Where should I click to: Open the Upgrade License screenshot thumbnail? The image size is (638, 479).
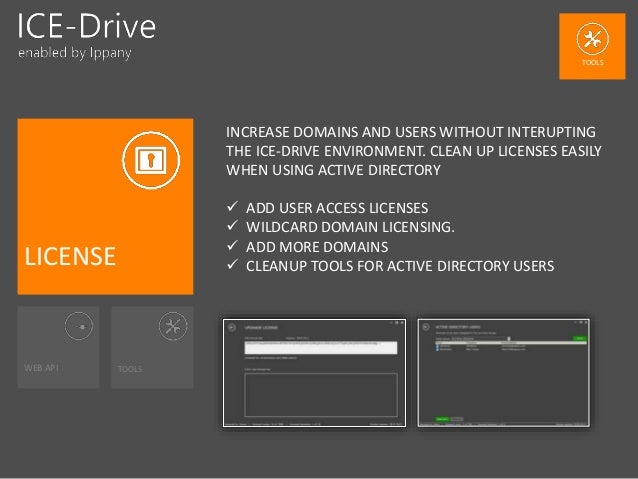[x=314, y=373]
